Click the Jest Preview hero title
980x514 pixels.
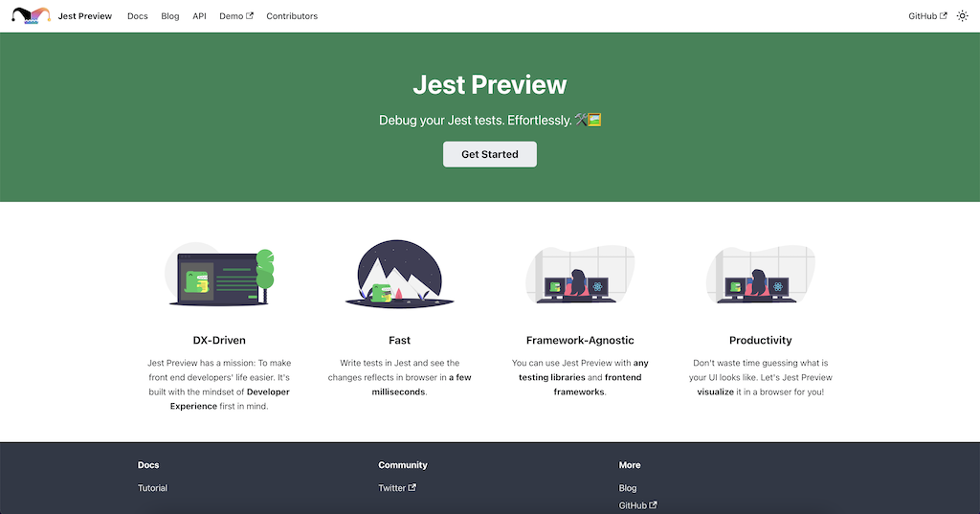coord(490,84)
